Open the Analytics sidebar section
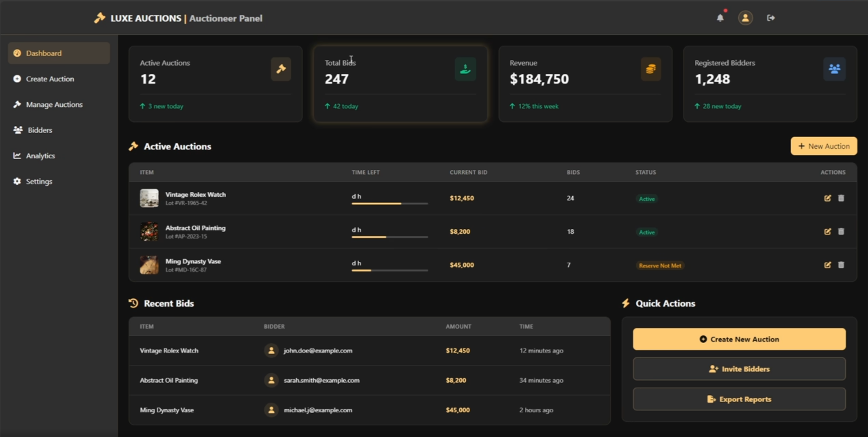The width and height of the screenshot is (868, 437). 40,156
